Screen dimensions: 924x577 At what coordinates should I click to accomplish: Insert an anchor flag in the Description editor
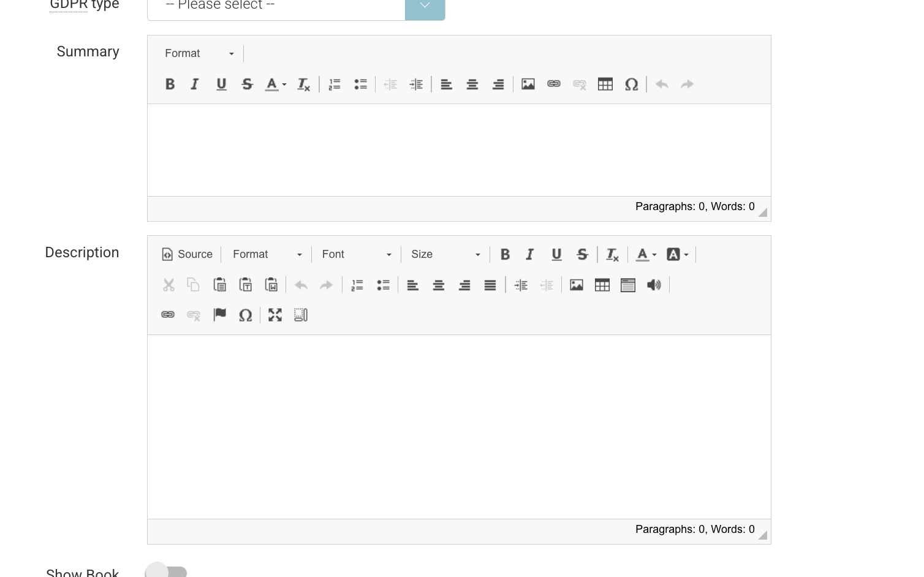click(219, 315)
